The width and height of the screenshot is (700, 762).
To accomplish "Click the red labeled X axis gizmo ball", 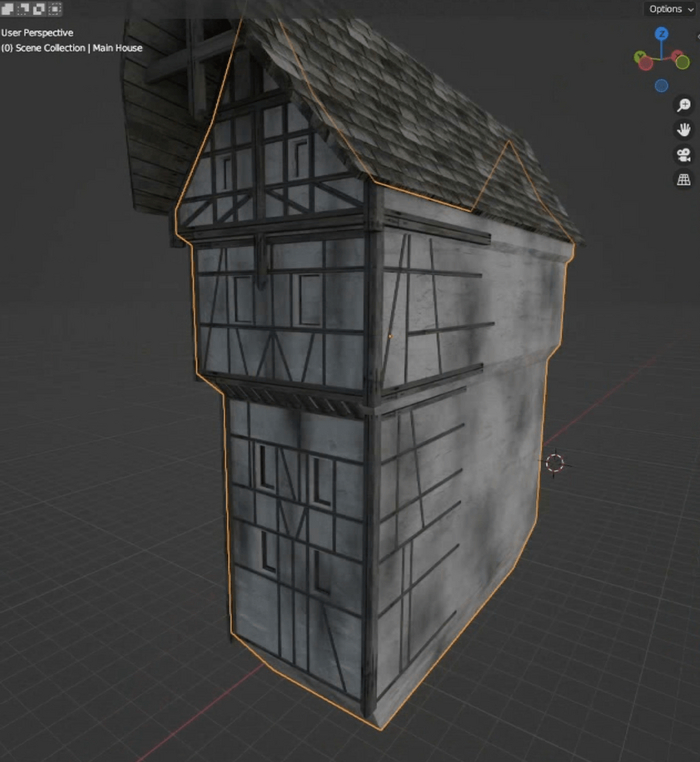I will click(x=676, y=55).
